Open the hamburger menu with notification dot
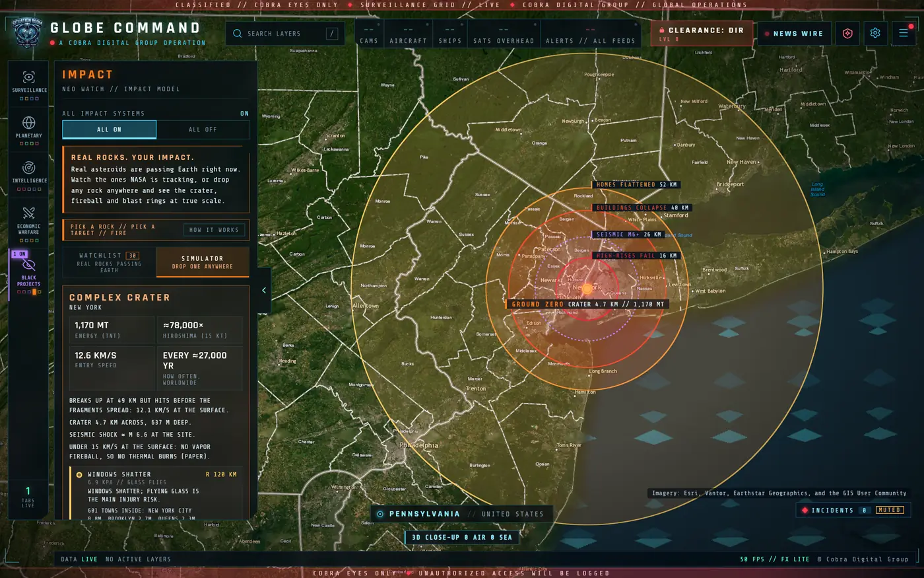 point(904,33)
